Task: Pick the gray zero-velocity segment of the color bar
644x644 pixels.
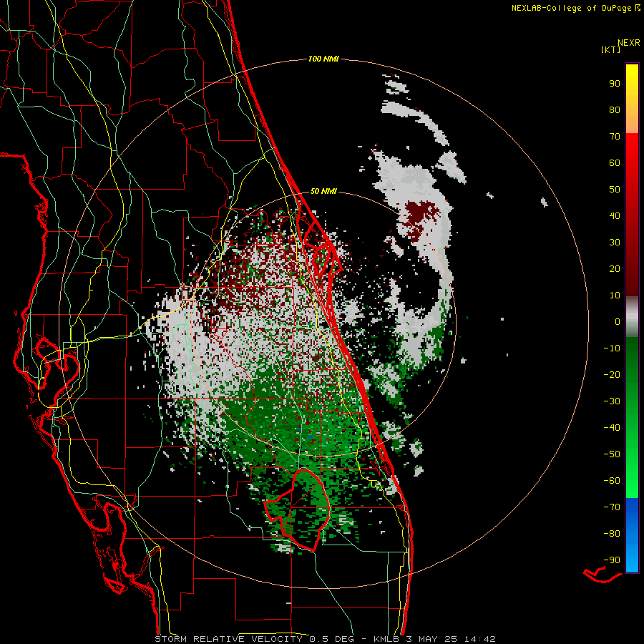Action: (632, 317)
